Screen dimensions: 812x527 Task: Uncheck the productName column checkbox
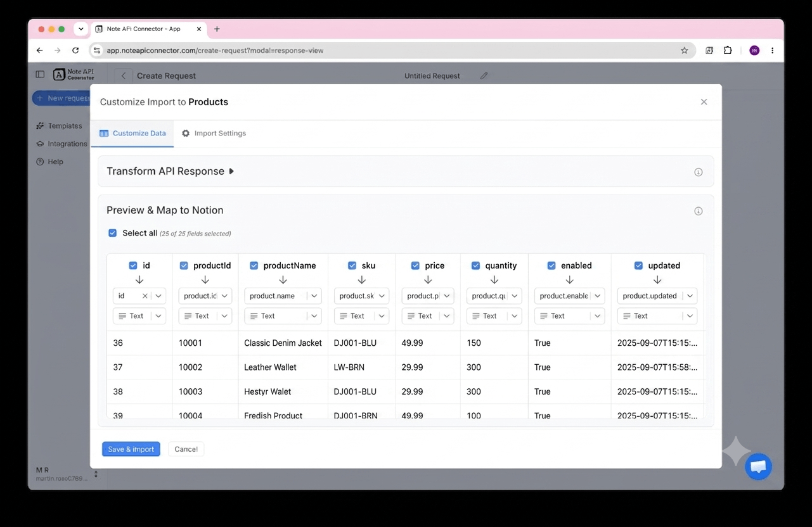[254, 265]
